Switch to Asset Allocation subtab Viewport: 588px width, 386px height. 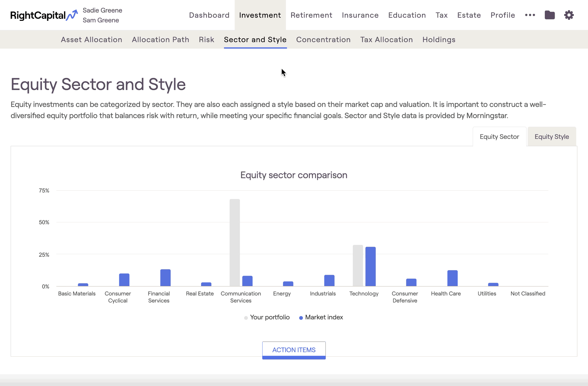(x=91, y=39)
